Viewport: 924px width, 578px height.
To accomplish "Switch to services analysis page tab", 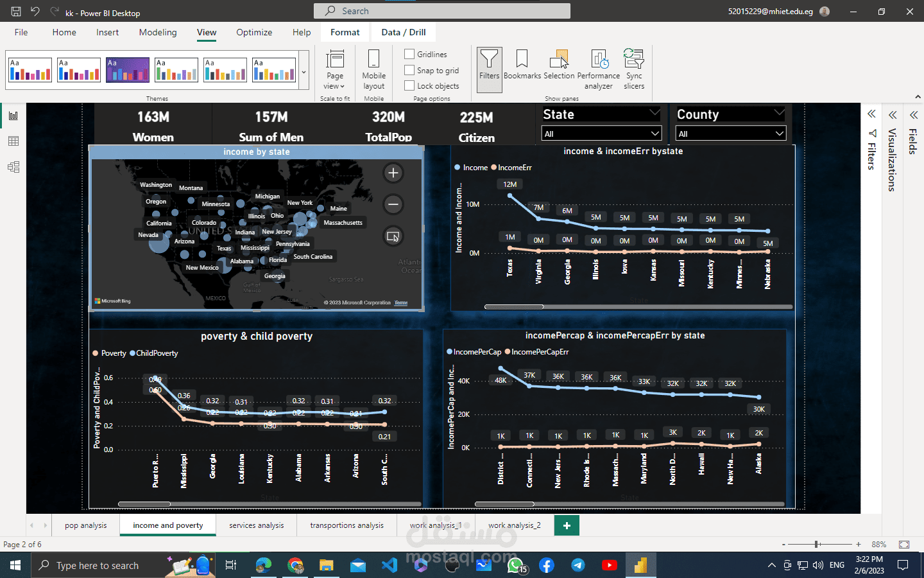I will tap(256, 525).
